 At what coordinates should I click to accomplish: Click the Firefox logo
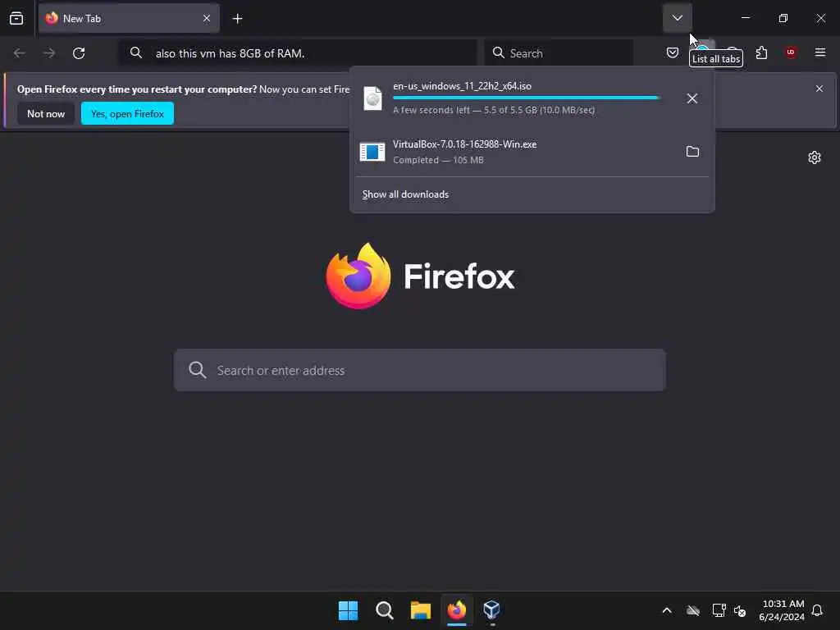click(x=420, y=276)
